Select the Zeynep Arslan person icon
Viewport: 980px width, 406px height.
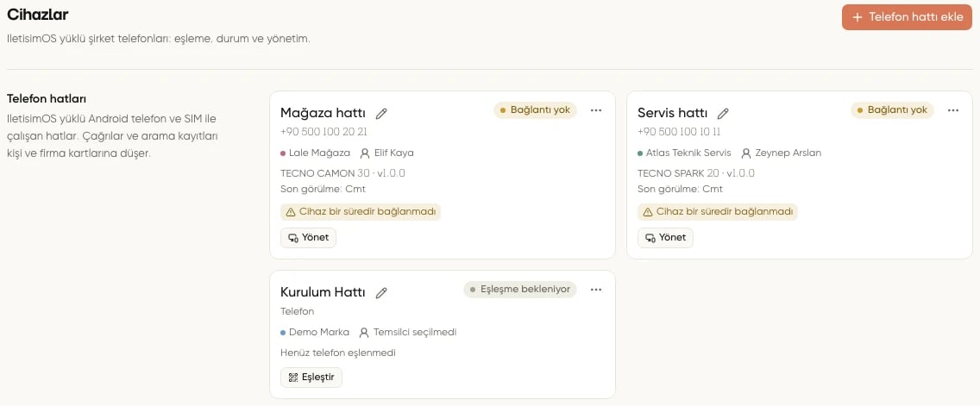click(745, 153)
